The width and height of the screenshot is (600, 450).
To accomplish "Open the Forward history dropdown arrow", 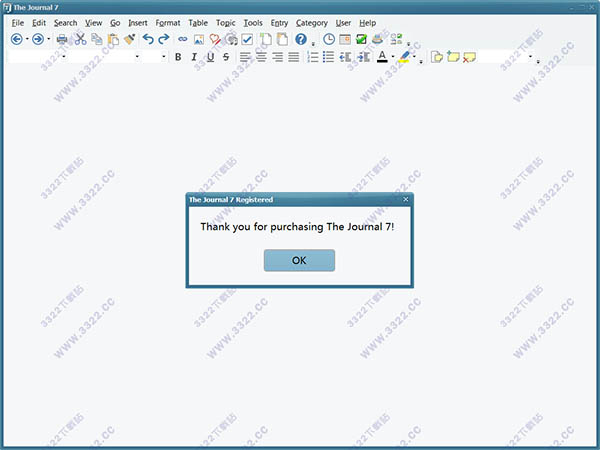I will [x=49, y=39].
